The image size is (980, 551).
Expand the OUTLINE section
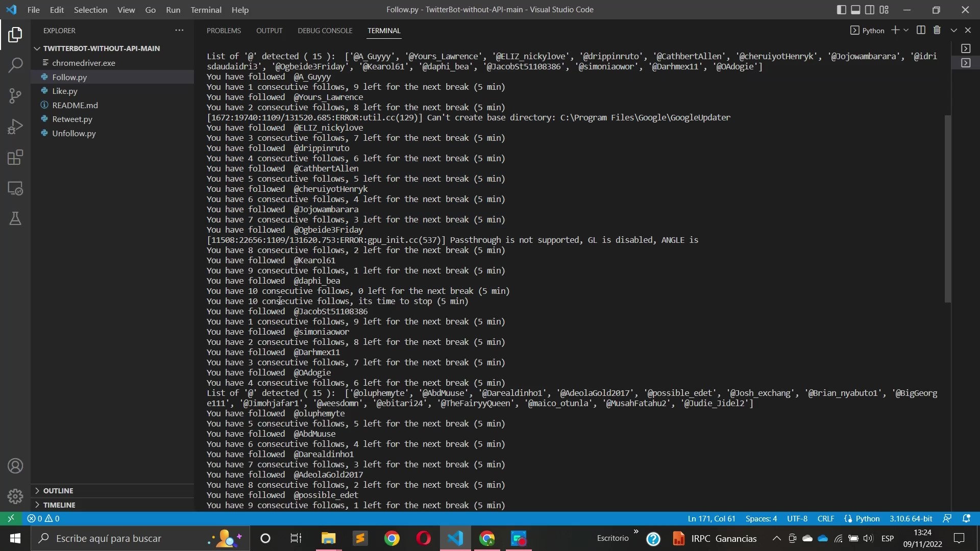click(58, 491)
